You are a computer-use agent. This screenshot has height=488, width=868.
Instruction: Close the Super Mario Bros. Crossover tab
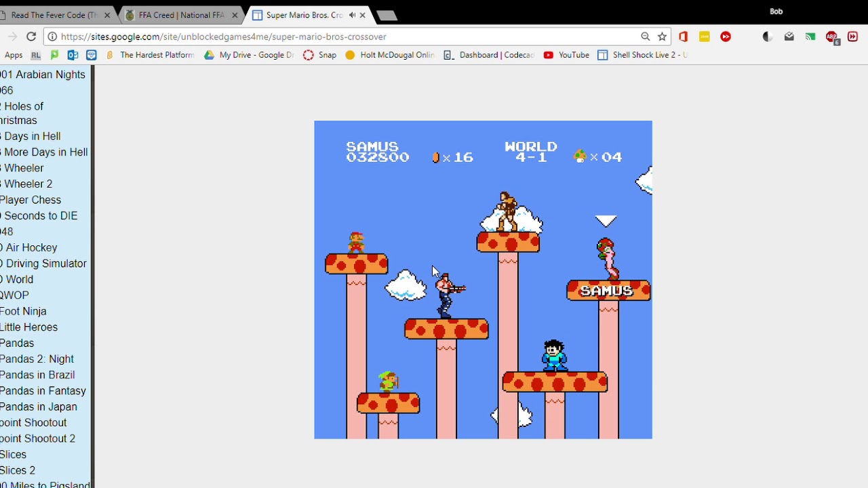pyautogui.click(x=363, y=15)
